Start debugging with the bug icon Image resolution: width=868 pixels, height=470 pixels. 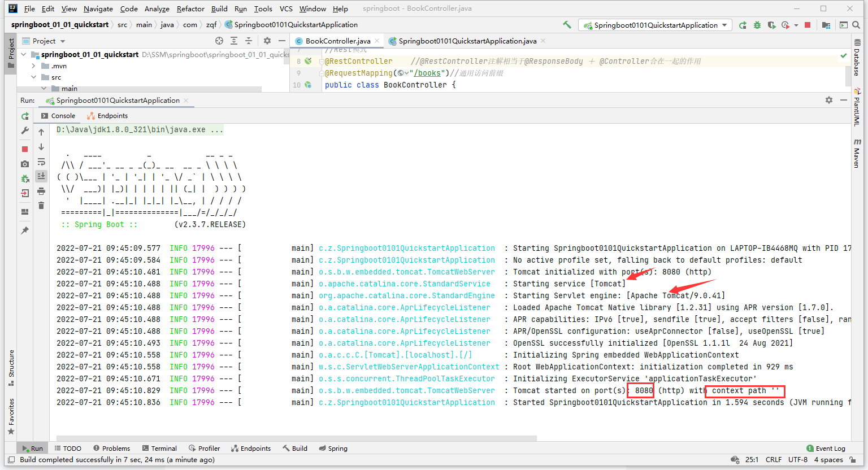tap(757, 25)
